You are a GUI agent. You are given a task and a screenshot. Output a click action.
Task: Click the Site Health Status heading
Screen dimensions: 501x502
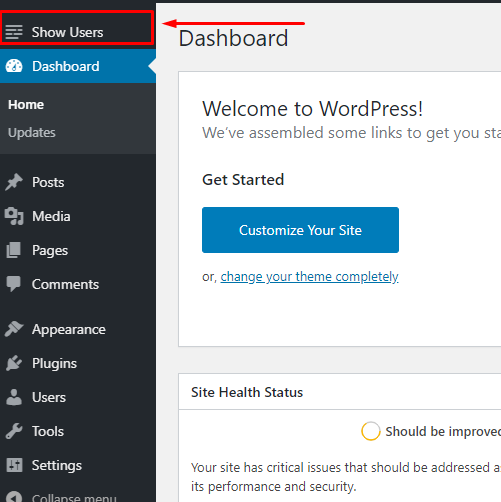point(247,392)
